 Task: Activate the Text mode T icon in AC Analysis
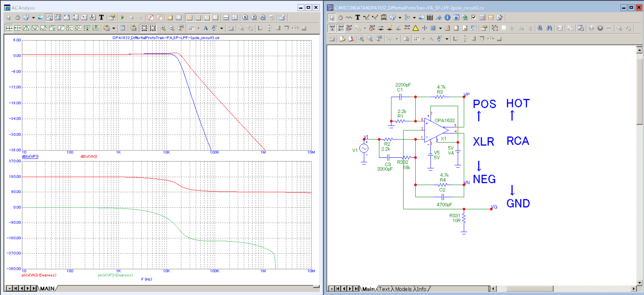tap(101, 18)
